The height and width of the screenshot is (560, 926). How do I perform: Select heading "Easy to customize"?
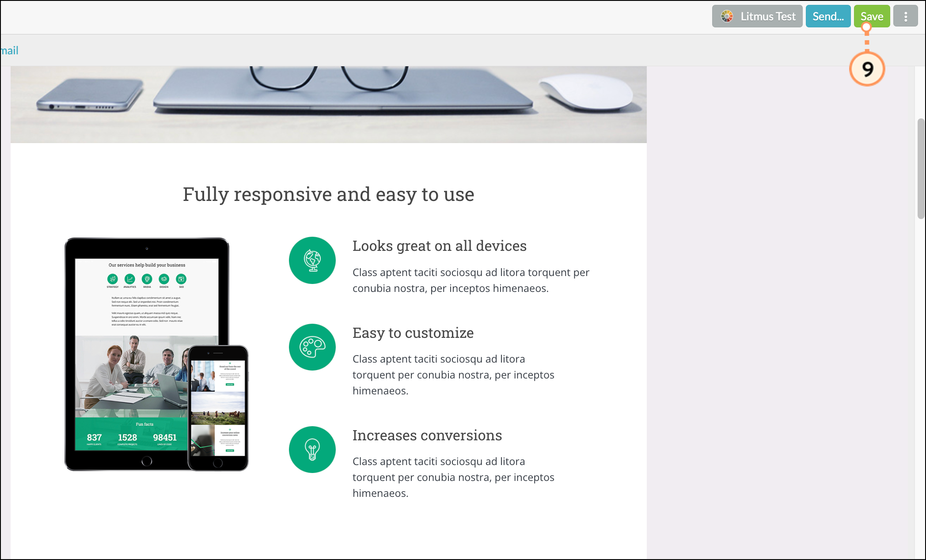click(413, 333)
